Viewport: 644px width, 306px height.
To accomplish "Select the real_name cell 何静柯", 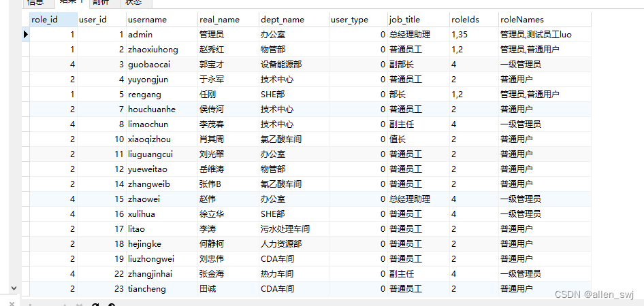I will (228, 244).
